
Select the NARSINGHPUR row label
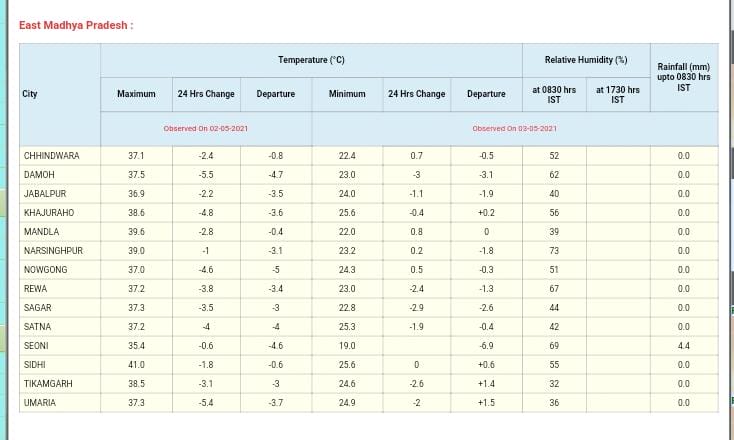tap(52, 251)
